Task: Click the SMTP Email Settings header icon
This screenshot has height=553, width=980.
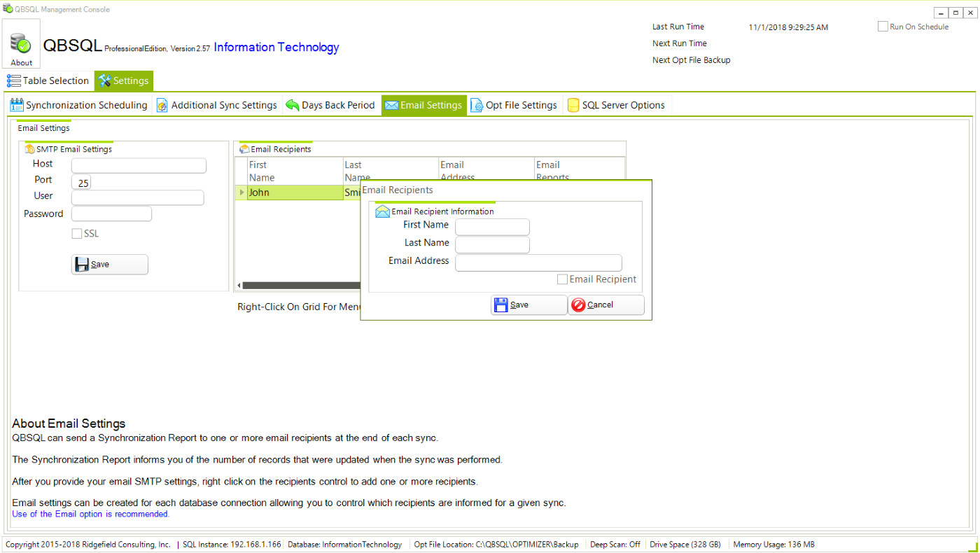Action: [30, 149]
